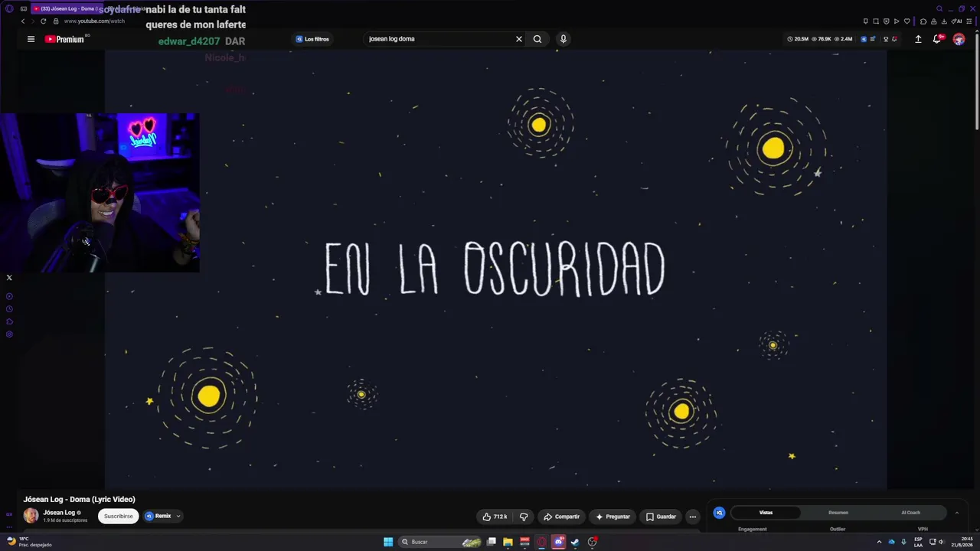Open the browser player icon in the toolbar

tap(897, 21)
